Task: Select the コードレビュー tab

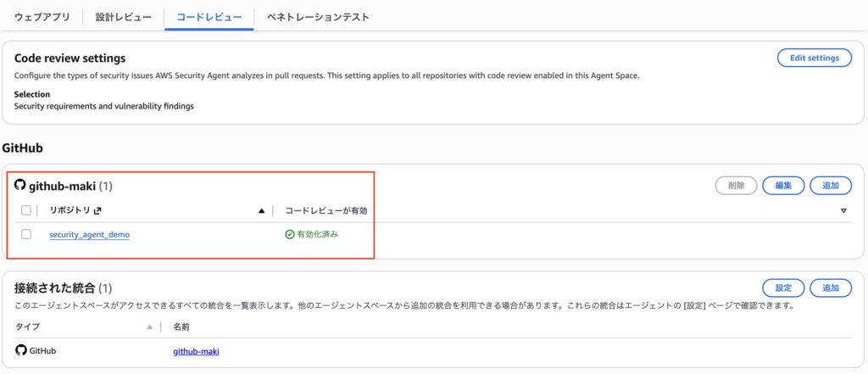Action: tap(209, 17)
